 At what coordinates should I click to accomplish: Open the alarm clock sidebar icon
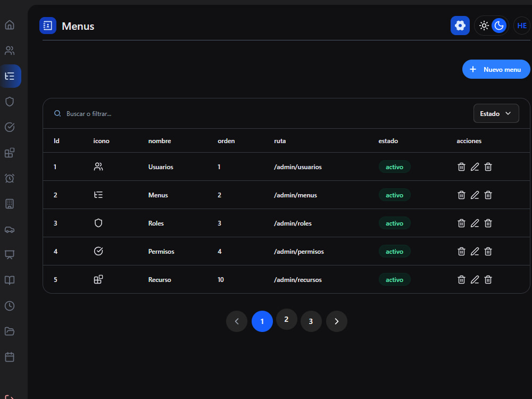[10, 178]
